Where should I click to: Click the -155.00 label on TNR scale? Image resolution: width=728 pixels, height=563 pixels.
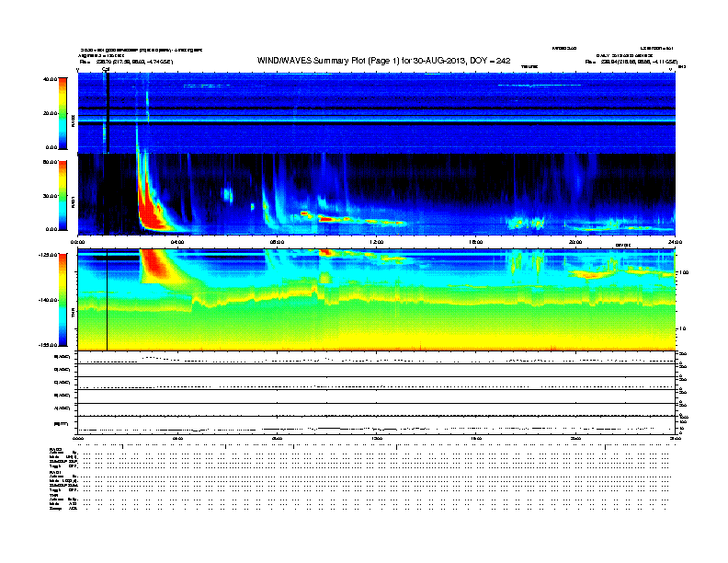pos(49,345)
